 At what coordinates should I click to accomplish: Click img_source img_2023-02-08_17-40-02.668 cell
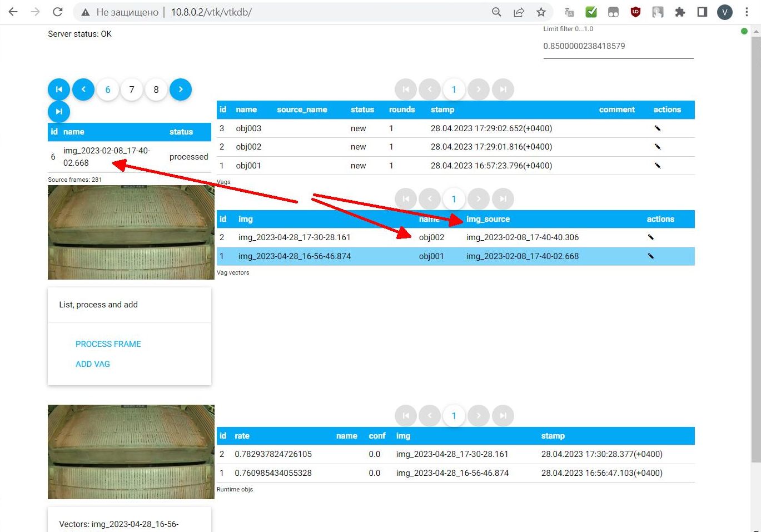(x=523, y=256)
